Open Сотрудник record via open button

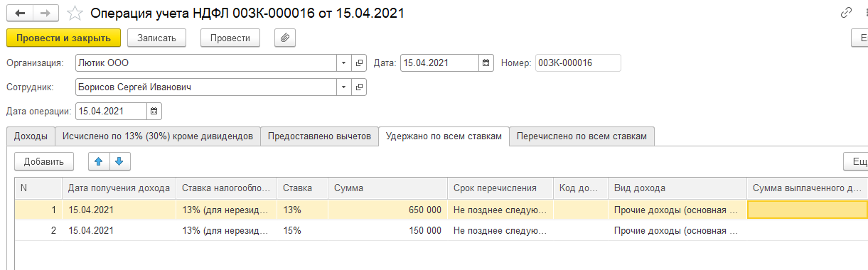[359, 87]
